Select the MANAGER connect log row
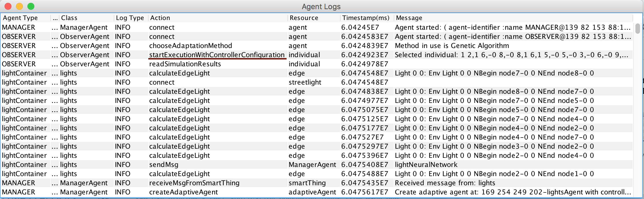 162,27
